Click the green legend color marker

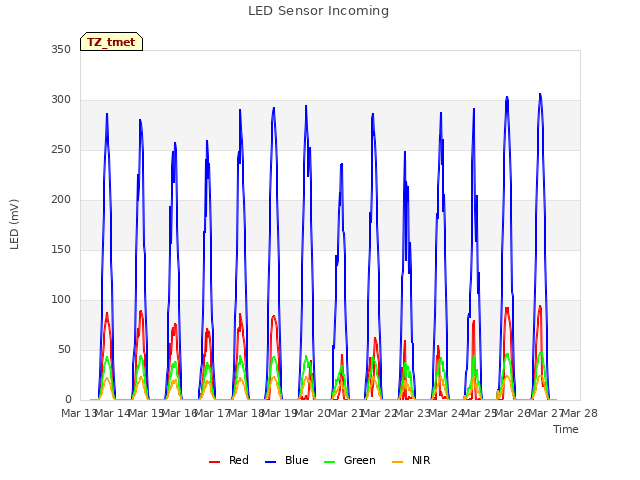point(329,462)
